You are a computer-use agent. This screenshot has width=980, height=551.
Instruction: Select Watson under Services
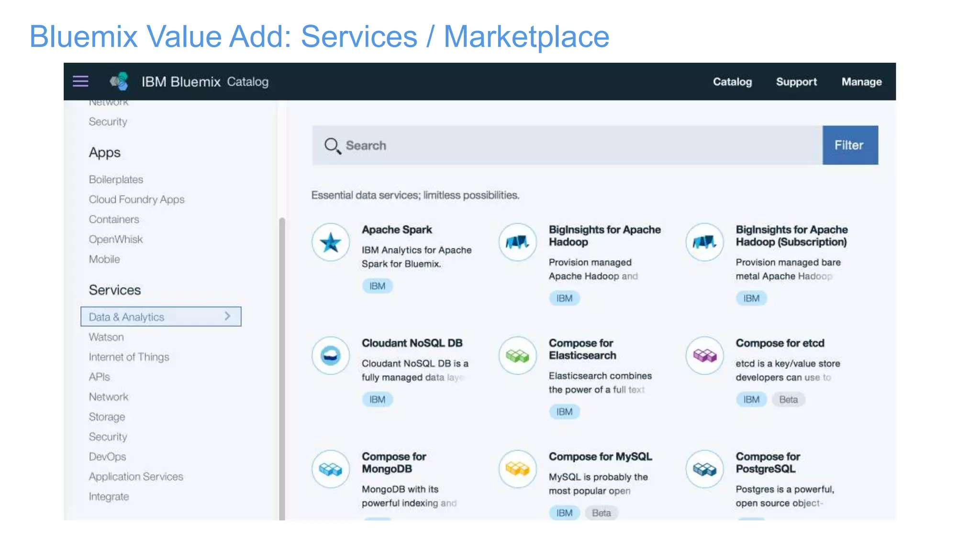tap(106, 337)
